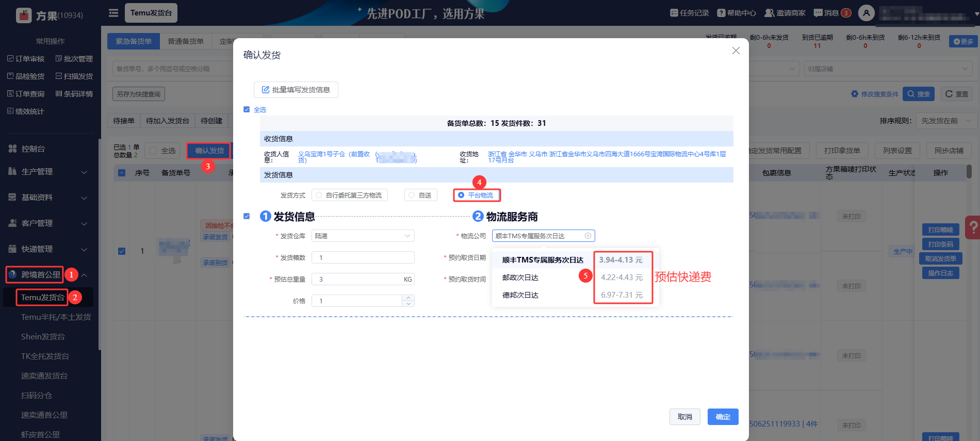Select 自行委托第三方物流 shipping method
Image resolution: width=980 pixels, height=441 pixels.
pyautogui.click(x=350, y=195)
